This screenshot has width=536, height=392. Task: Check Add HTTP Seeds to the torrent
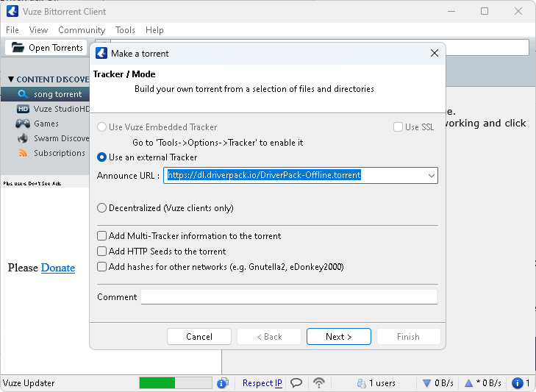(101, 252)
